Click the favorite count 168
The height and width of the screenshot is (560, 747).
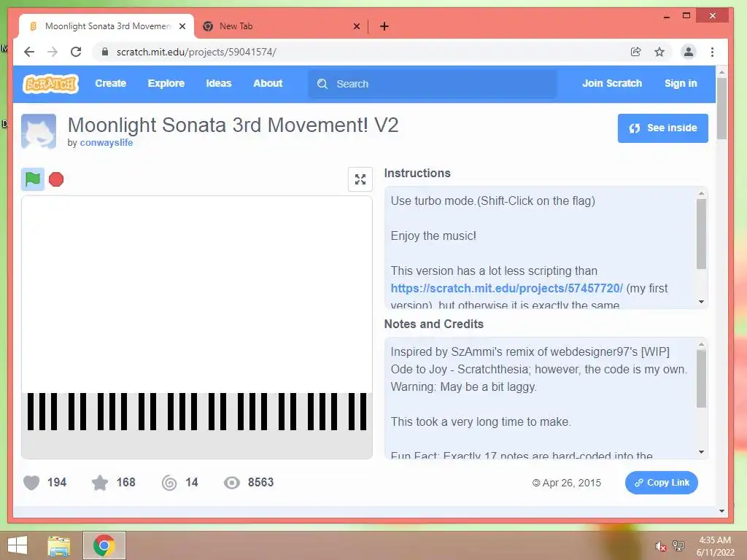pyautogui.click(x=125, y=483)
